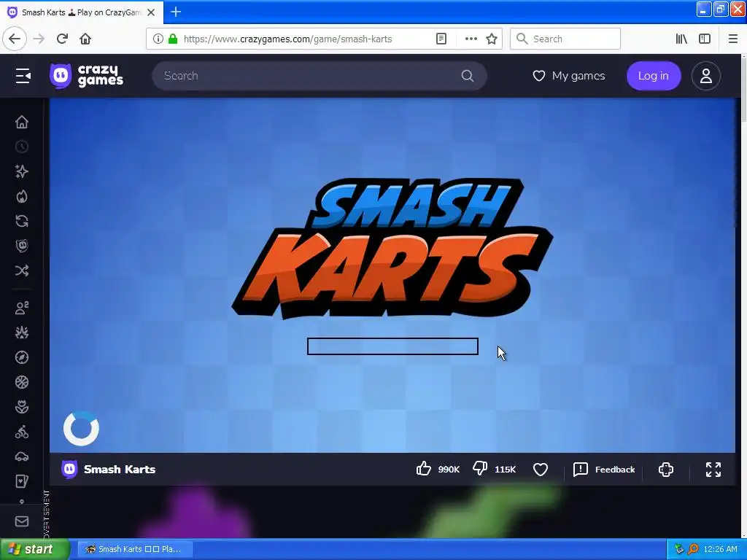Open Adventure compass icon in sidebar
Screen dimensions: 747x560
pyautogui.click(x=22, y=357)
